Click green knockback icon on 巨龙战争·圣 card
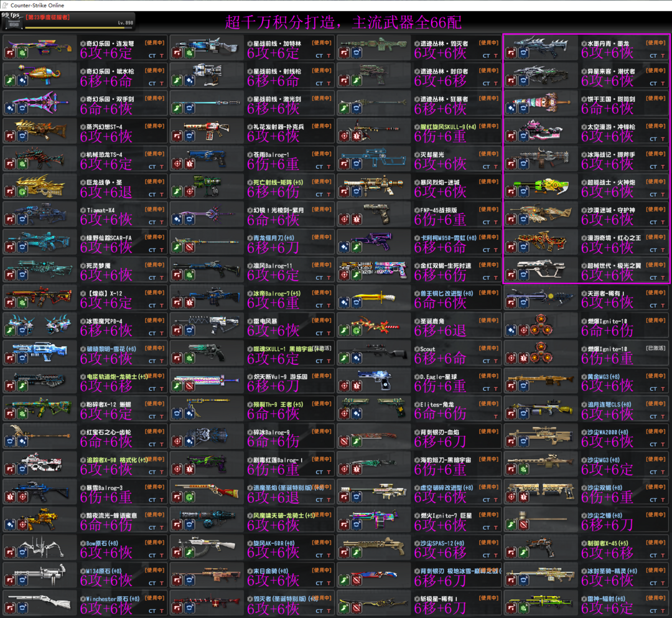 point(23,192)
